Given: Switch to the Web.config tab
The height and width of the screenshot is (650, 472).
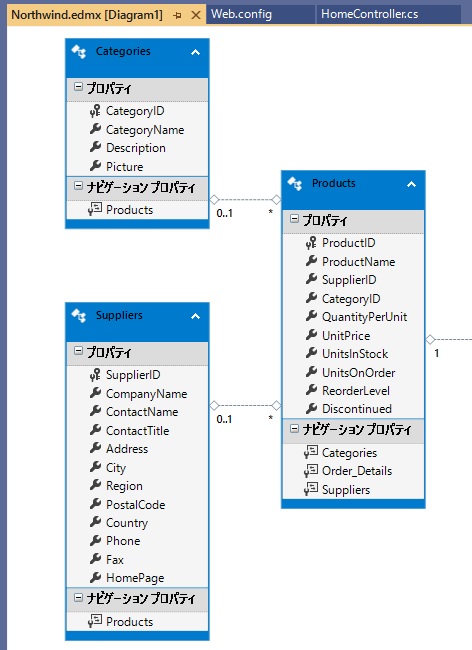Looking at the screenshot, I should [x=242, y=14].
